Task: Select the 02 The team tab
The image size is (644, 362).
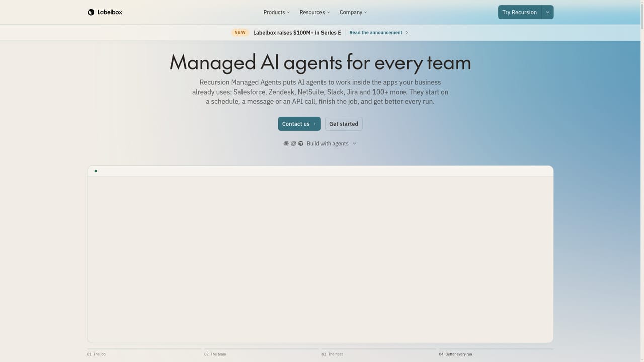Action: pos(262,352)
